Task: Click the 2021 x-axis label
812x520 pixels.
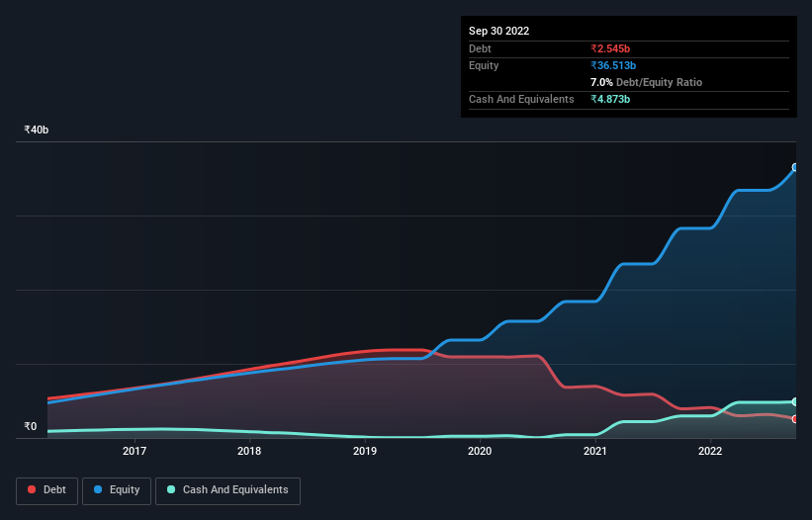Action: click(x=595, y=451)
